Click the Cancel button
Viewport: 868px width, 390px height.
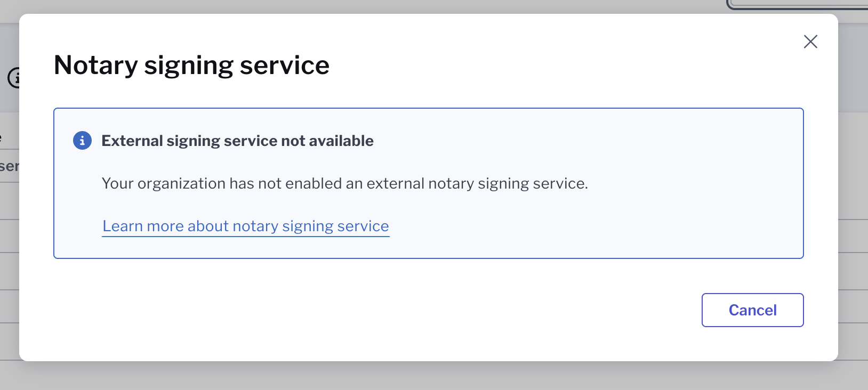point(752,310)
